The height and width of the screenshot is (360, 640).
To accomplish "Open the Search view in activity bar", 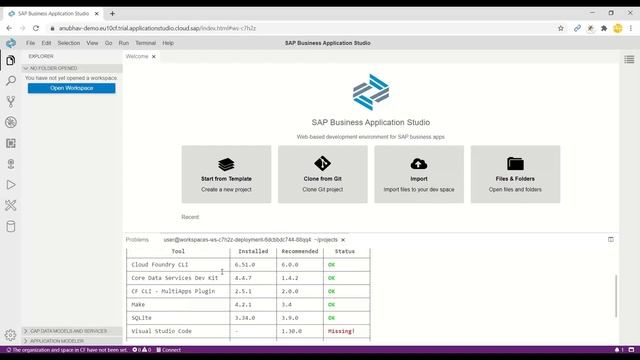I will [x=11, y=81].
